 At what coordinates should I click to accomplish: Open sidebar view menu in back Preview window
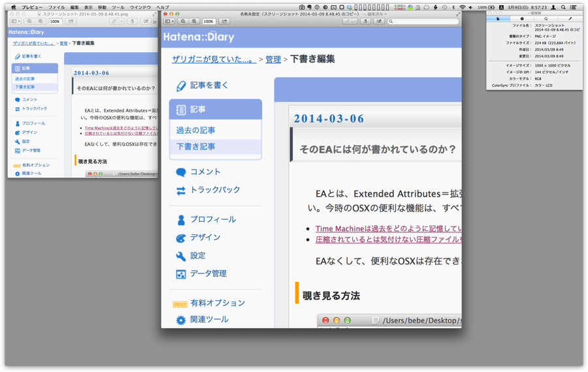[16, 22]
